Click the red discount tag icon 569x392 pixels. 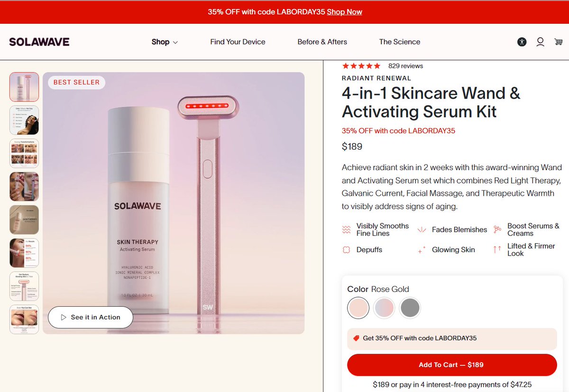click(x=356, y=338)
